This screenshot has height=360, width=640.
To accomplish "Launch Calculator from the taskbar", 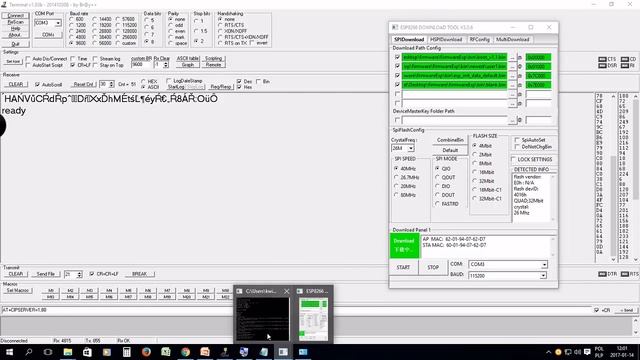I will pyautogui.click(x=127, y=352).
